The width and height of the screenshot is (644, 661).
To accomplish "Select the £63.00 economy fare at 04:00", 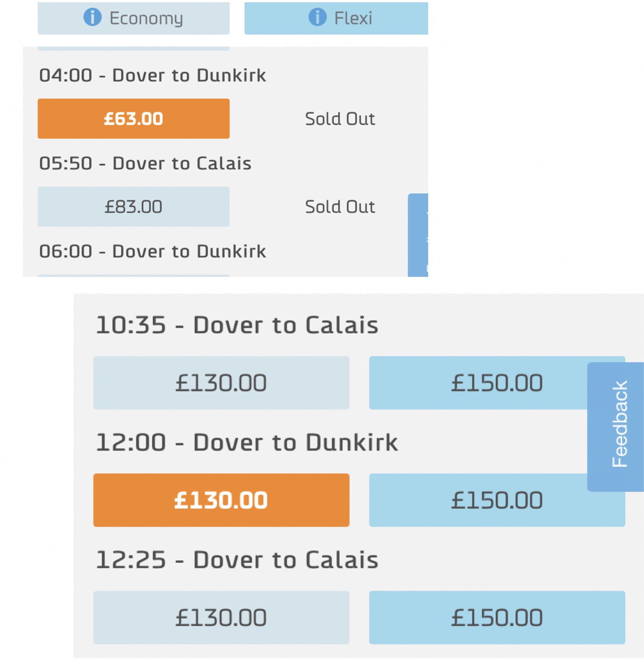I will [x=133, y=119].
